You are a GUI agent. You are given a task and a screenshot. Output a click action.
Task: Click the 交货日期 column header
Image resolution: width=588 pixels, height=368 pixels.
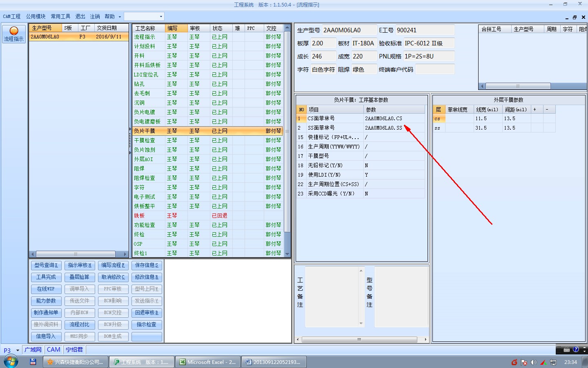pos(111,28)
